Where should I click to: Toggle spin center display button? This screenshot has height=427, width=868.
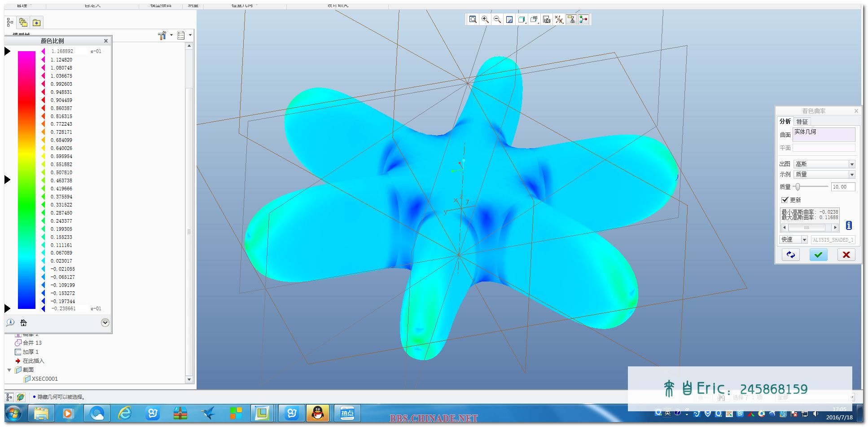tap(583, 19)
